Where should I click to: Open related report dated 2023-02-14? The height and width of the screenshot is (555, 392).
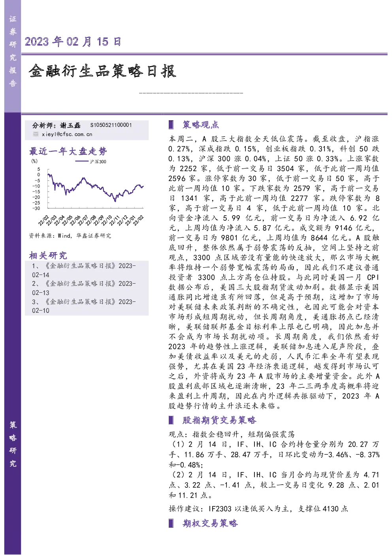pos(84,270)
